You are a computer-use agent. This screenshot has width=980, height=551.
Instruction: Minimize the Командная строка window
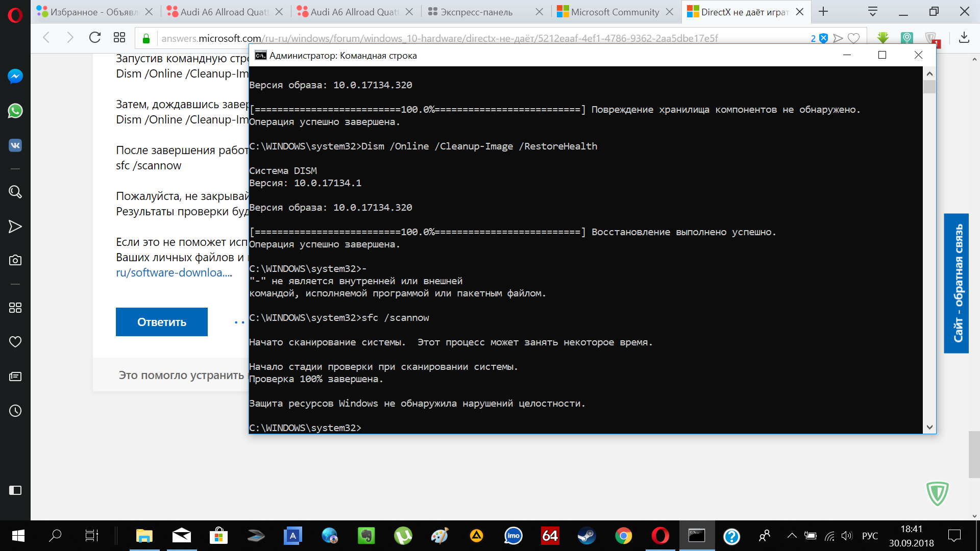point(847,55)
